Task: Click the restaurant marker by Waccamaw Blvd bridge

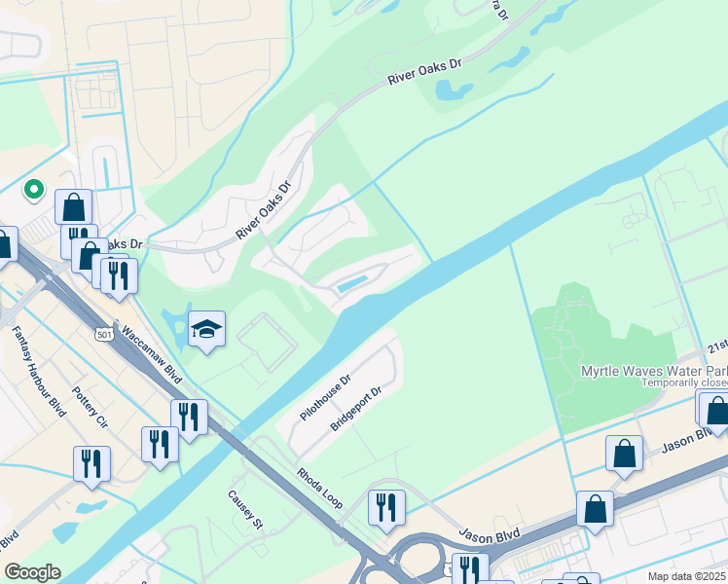Action: click(x=190, y=419)
